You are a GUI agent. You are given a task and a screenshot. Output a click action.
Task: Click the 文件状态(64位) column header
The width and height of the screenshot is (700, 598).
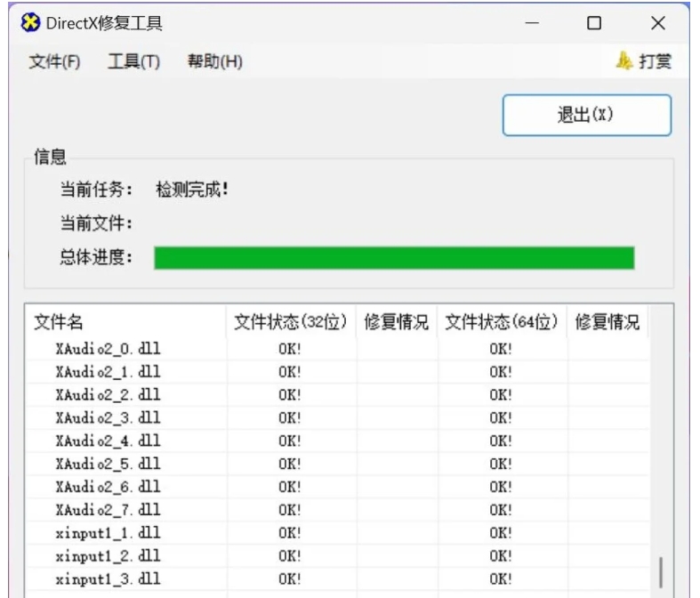click(x=502, y=322)
